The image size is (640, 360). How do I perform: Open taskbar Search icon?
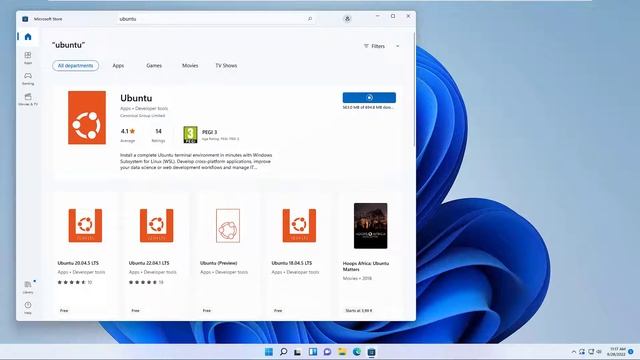[283, 352]
